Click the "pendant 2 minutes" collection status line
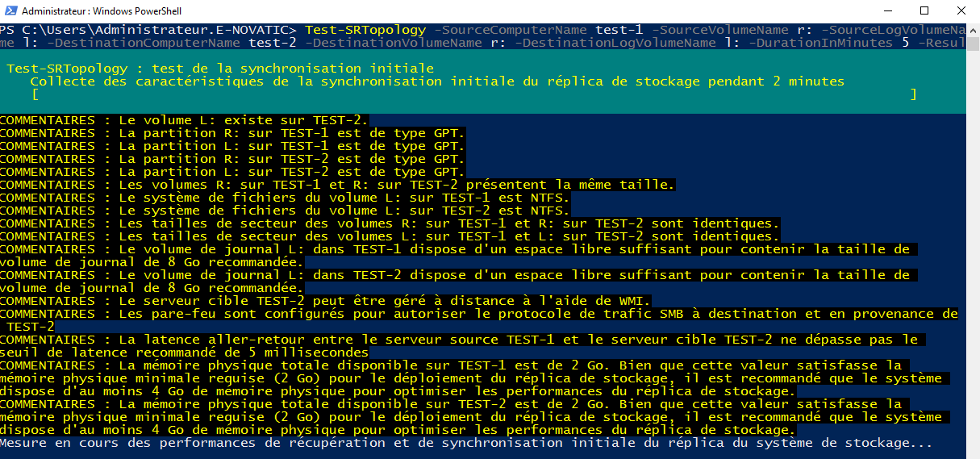Image resolution: width=980 pixels, height=459 pixels. click(x=437, y=81)
